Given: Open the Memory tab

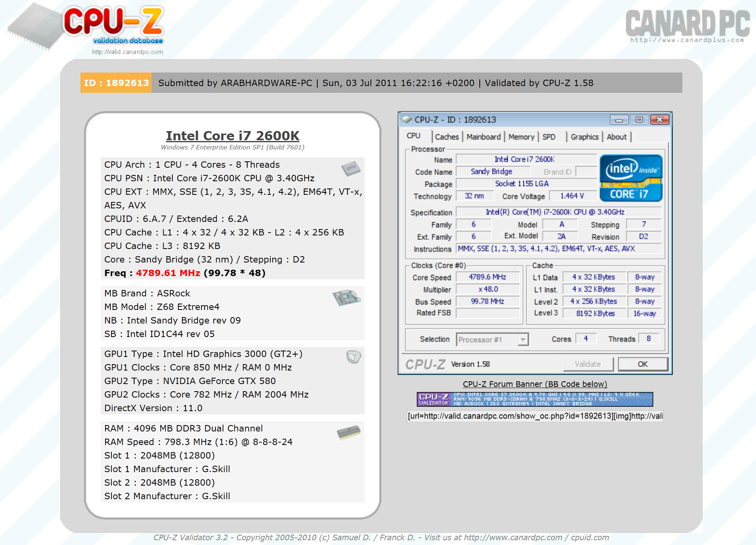Looking at the screenshot, I should pyautogui.click(x=521, y=137).
